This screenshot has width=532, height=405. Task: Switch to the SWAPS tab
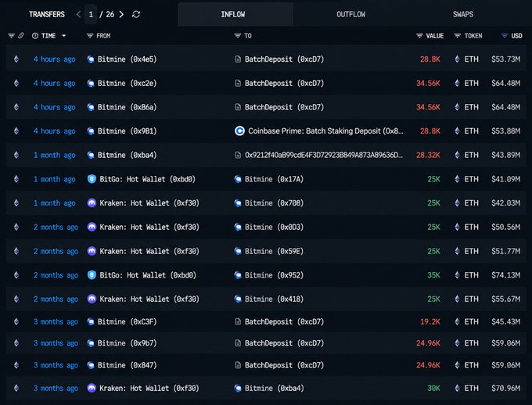point(463,14)
